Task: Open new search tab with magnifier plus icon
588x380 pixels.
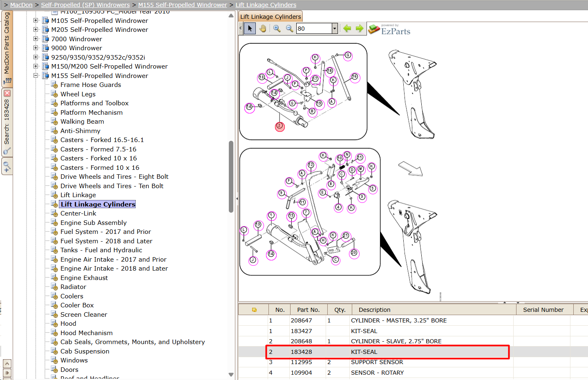Action: [7, 167]
